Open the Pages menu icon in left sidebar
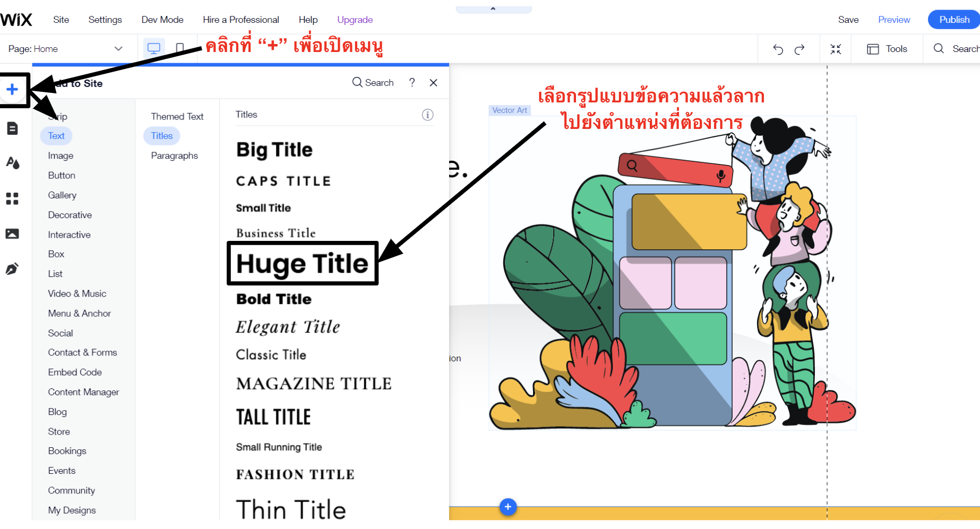Screen dimensions: 980x529 pos(12,128)
